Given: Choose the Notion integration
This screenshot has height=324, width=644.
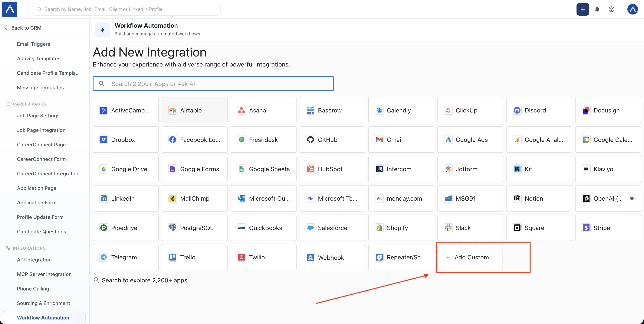Looking at the screenshot, I should [539, 198].
